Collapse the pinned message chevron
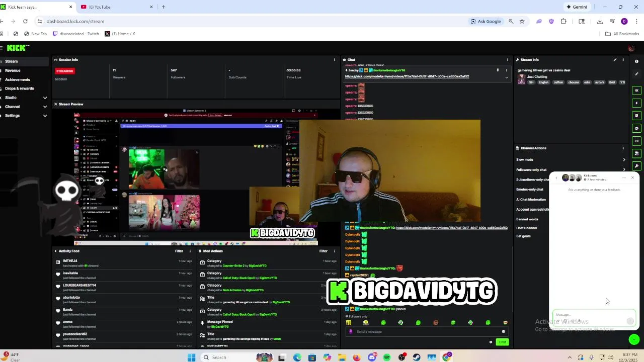Viewport: 644px width, 362px height. [x=507, y=77]
